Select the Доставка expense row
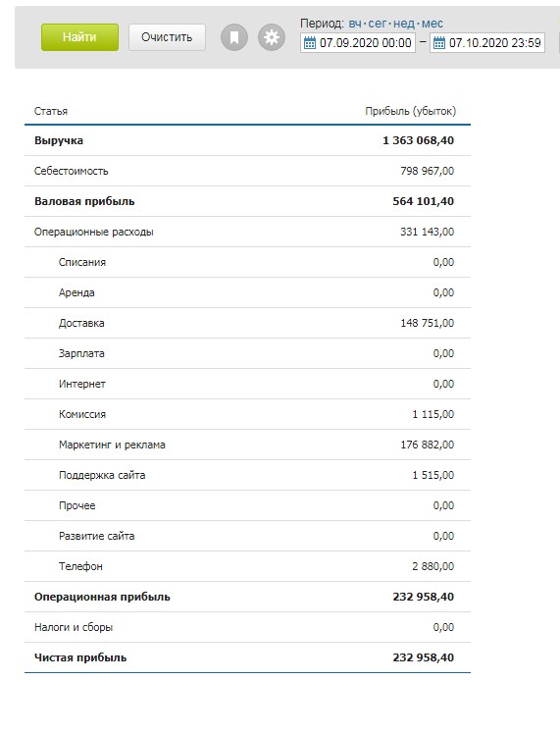The image size is (560, 734). (247, 323)
